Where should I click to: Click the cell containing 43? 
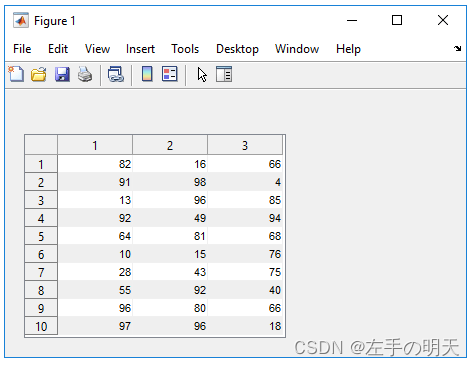170,272
